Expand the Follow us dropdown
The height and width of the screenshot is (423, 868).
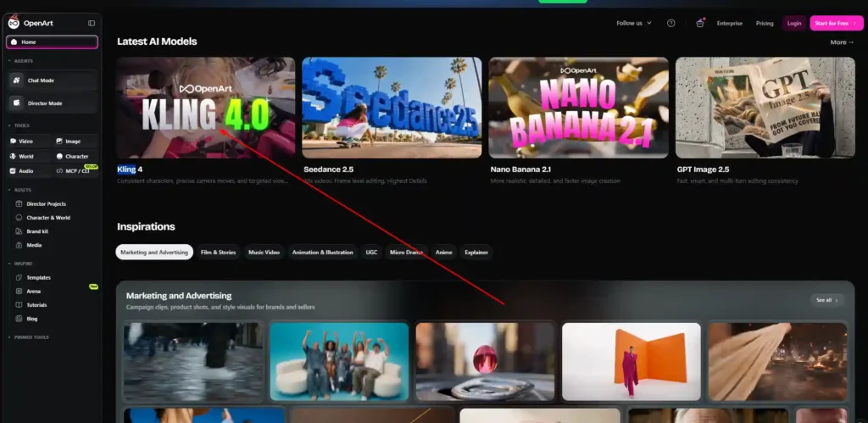click(x=634, y=23)
